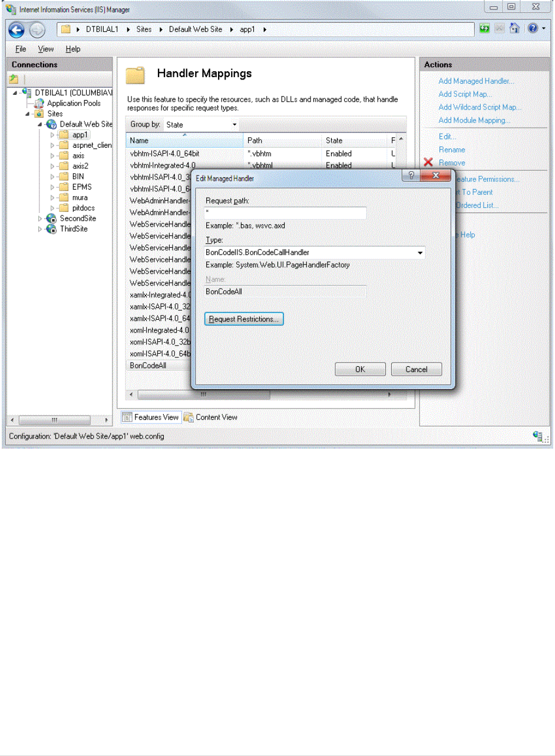Click Add Module Mapping link
This screenshot has width=555, height=756.
474,120
